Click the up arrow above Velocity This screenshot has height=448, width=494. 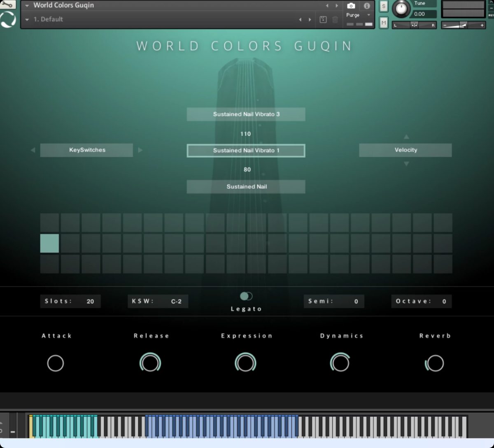(x=406, y=137)
